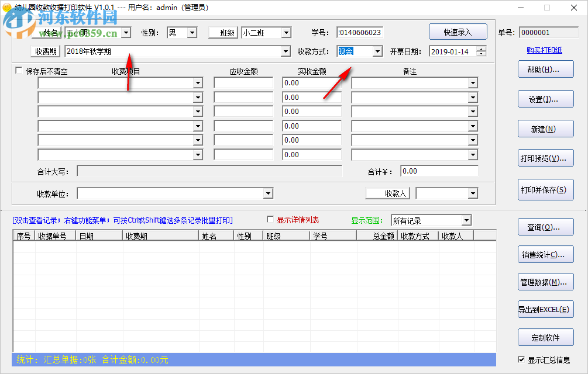Enable 显示详情列表 checkbox
Viewport: 588px width, 374px height.
270,219
